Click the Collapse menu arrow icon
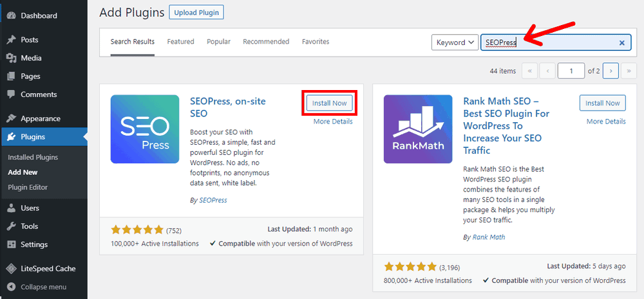 (x=12, y=287)
